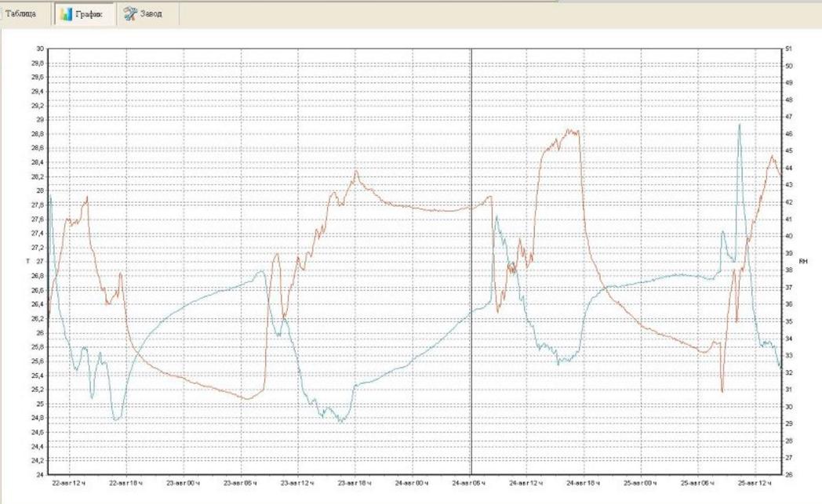This screenshot has height=504, width=822.
Task: Click the bar chart icon on График tab
Action: (67, 14)
